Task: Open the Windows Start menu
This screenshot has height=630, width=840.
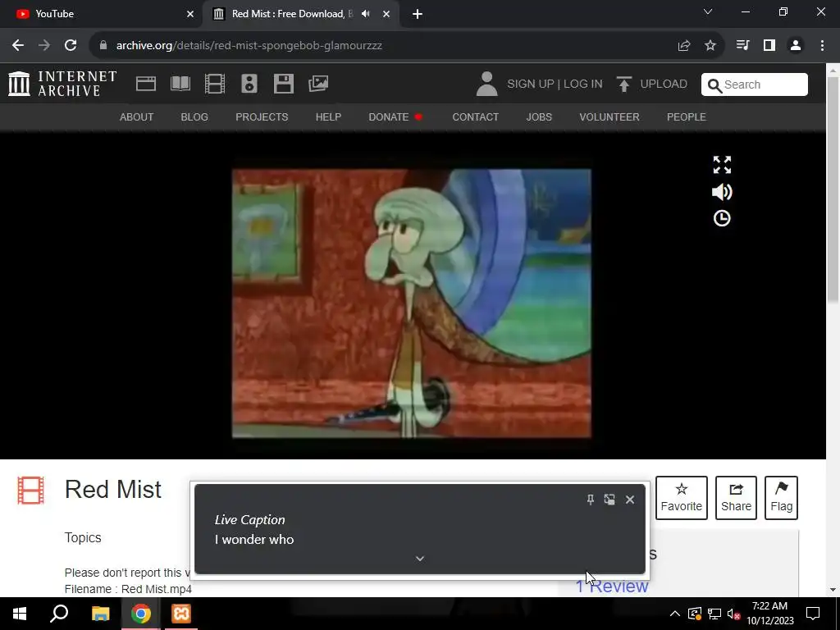Action: pos(20,614)
